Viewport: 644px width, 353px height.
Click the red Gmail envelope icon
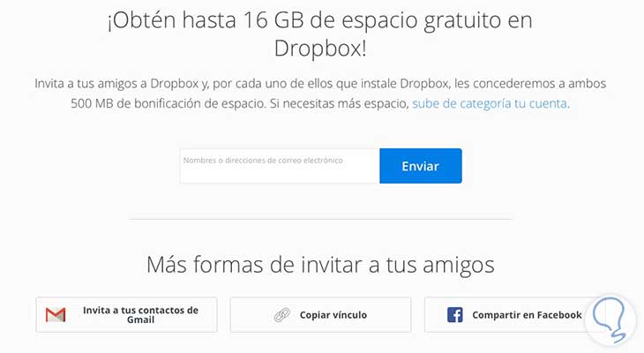(x=56, y=315)
